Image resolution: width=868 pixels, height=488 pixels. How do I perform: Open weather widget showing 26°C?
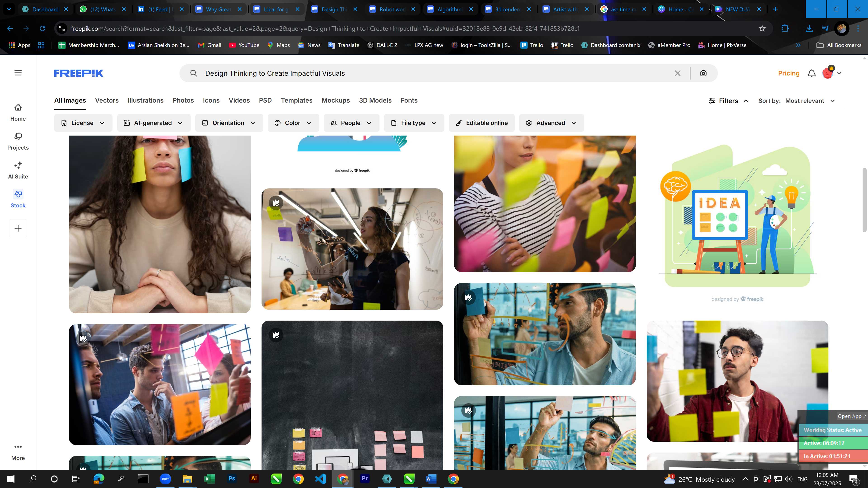tap(699, 479)
